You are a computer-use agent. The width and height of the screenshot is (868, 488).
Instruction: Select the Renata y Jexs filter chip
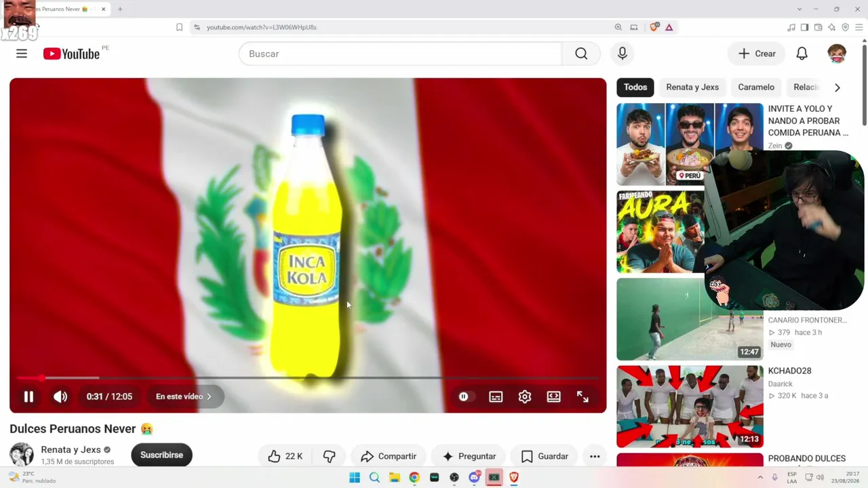click(692, 87)
